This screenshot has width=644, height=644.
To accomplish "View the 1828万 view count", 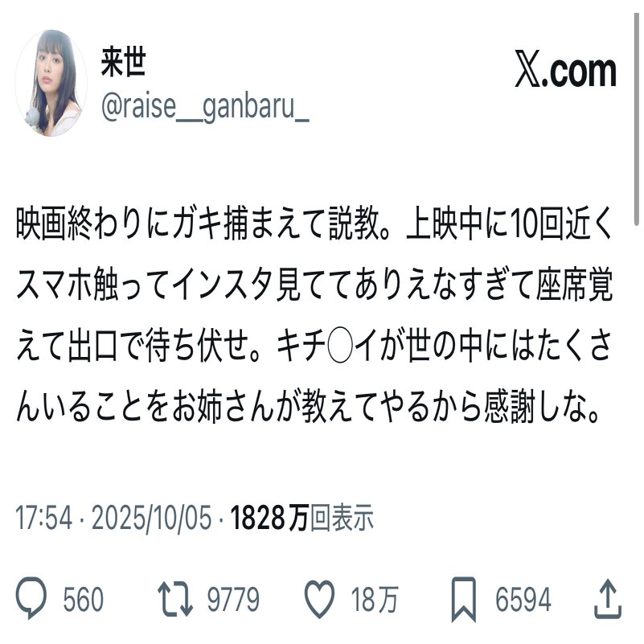I will pyautogui.click(x=269, y=517).
